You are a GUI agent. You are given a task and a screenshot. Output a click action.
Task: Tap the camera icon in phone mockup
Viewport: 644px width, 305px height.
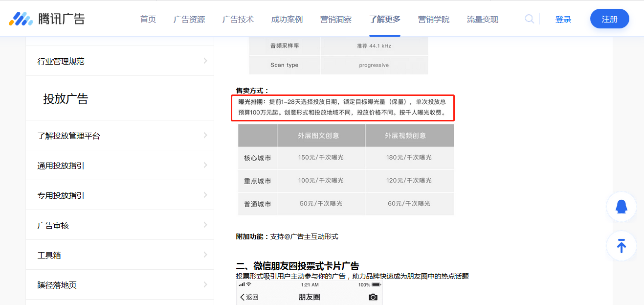pyautogui.click(x=373, y=297)
